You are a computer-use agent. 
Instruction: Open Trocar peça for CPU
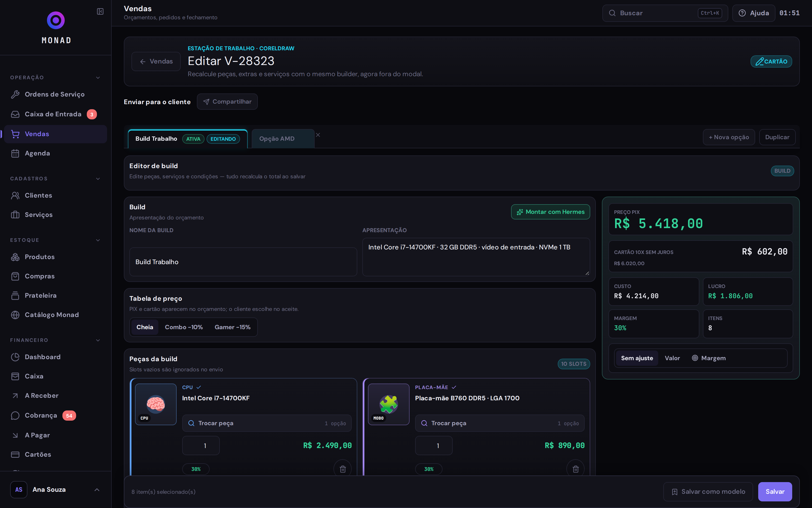(267, 423)
